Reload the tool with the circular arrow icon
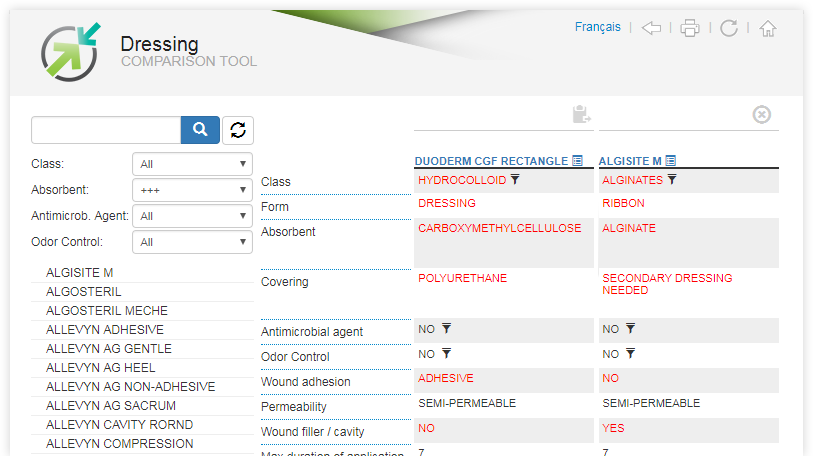This screenshot has width=813, height=456. (x=729, y=27)
